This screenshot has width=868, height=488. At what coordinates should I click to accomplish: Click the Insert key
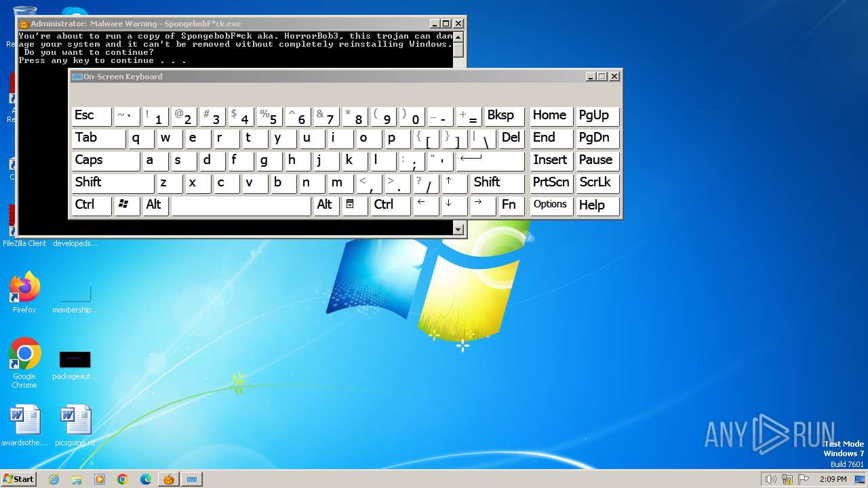(x=551, y=161)
